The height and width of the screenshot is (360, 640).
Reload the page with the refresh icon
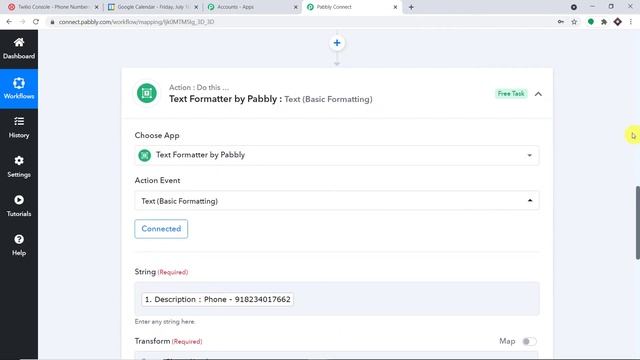[x=36, y=22]
